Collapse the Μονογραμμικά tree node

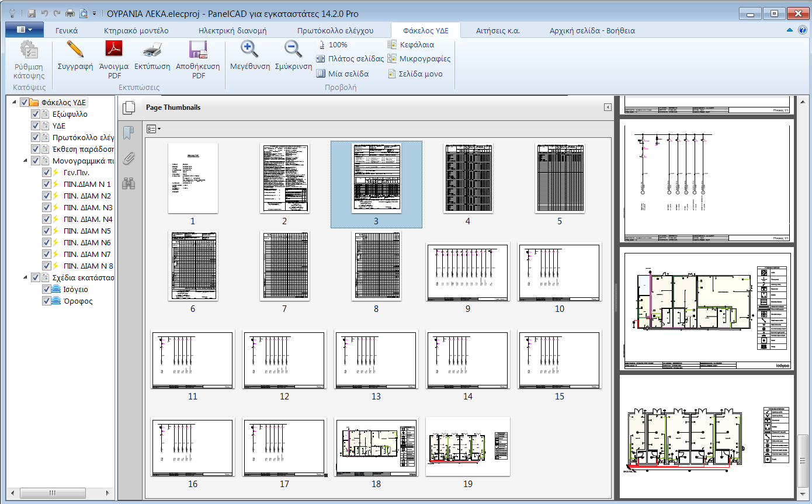[x=25, y=161]
